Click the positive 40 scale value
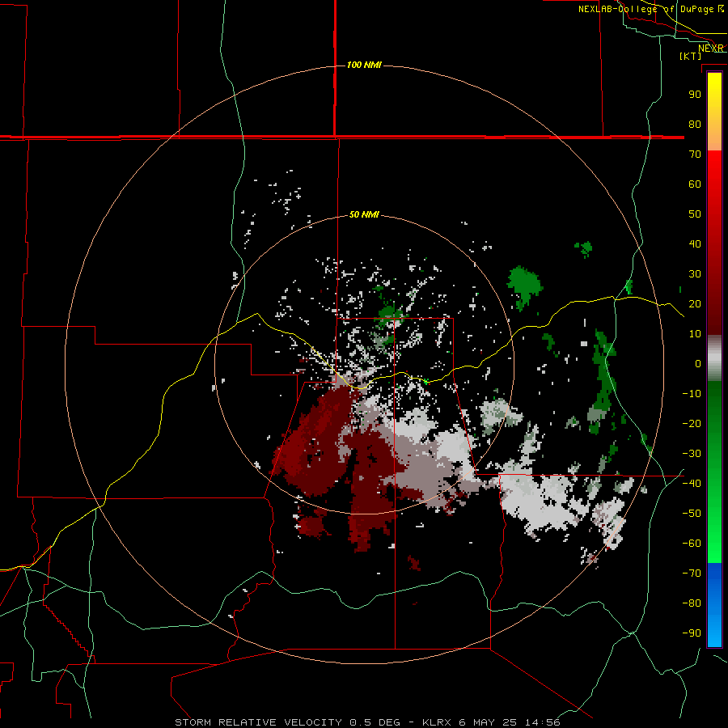 pos(695,243)
